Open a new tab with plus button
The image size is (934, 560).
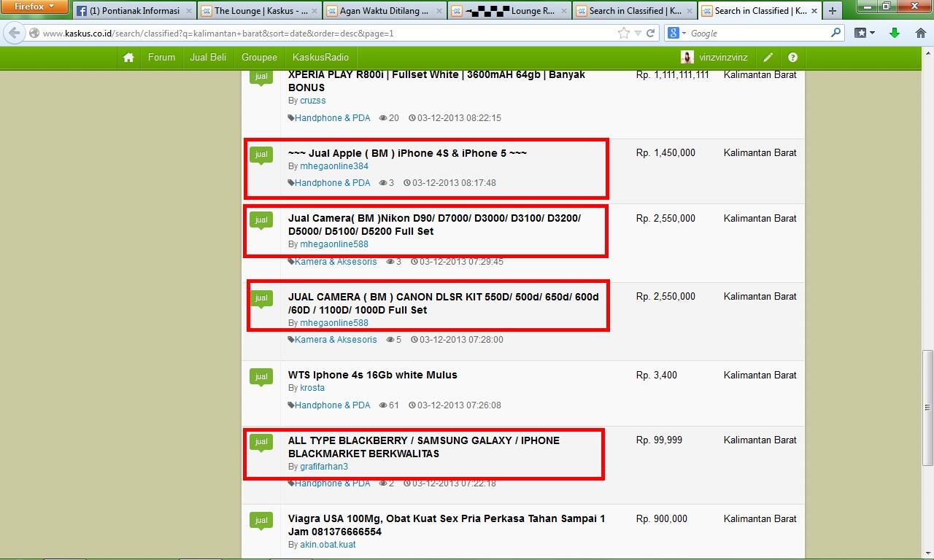pos(832,11)
